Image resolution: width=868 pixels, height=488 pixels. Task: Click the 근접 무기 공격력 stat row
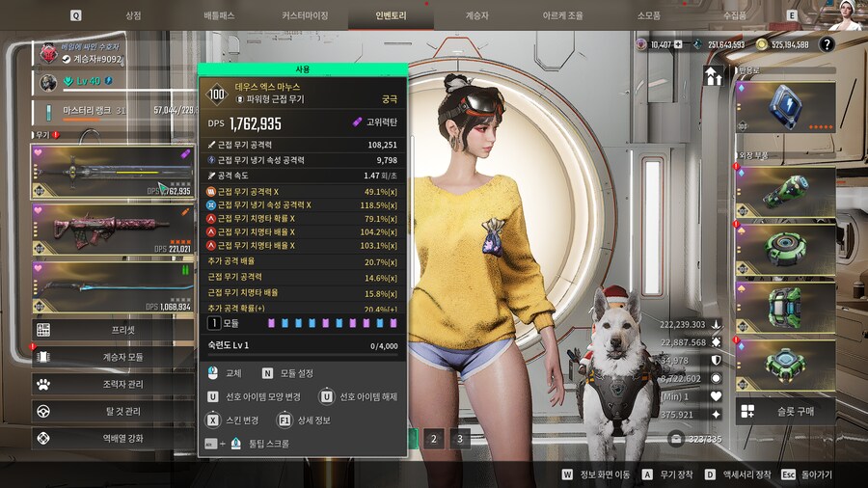pyautogui.click(x=303, y=145)
